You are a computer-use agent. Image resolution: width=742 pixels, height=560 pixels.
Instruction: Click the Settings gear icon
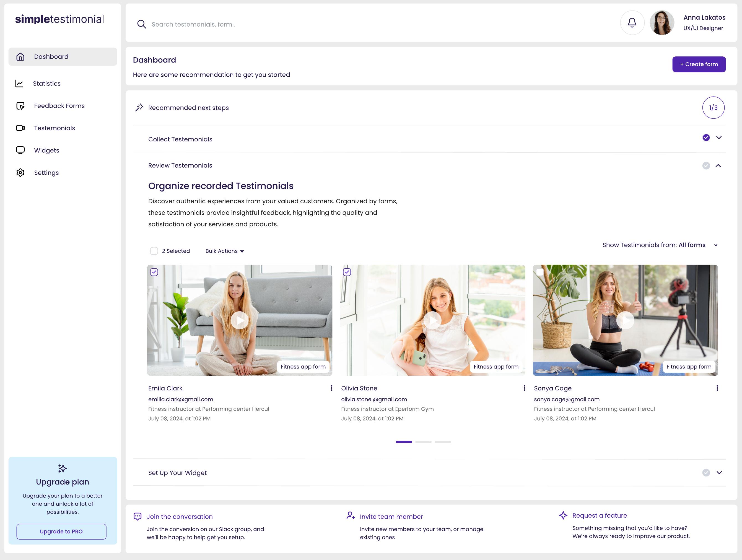pos(20,173)
